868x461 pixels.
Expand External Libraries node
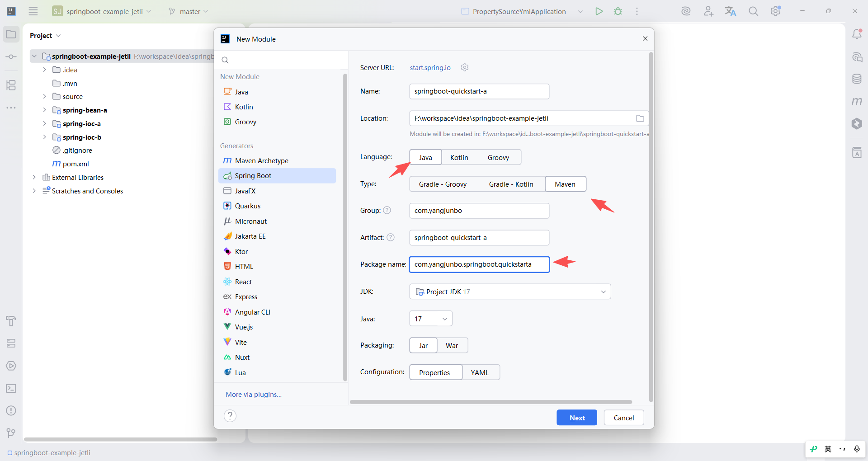[x=34, y=178]
